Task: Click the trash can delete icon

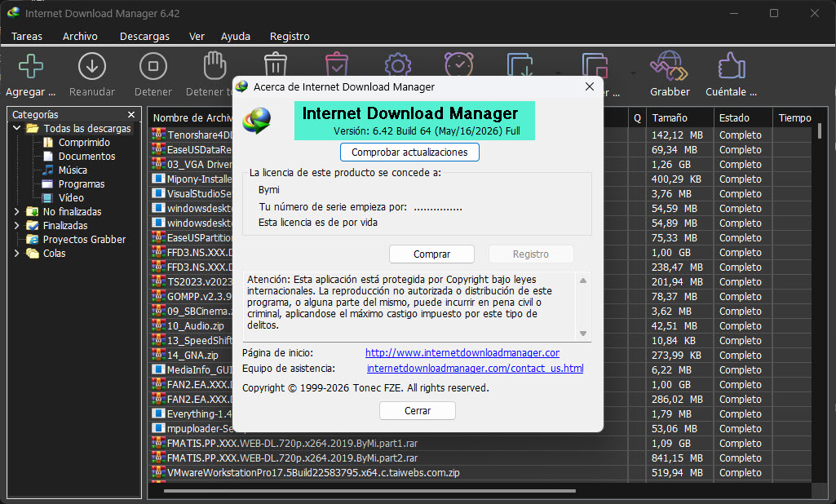Action: [x=276, y=64]
